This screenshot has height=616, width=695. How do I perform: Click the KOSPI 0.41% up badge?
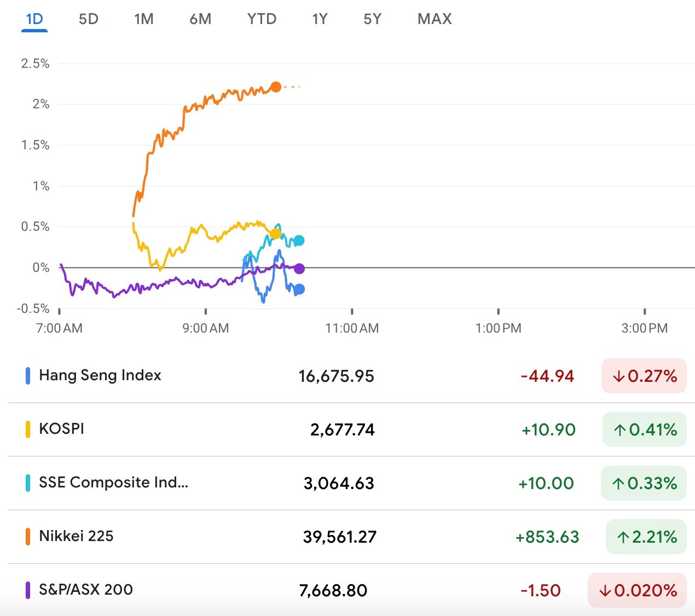645,429
